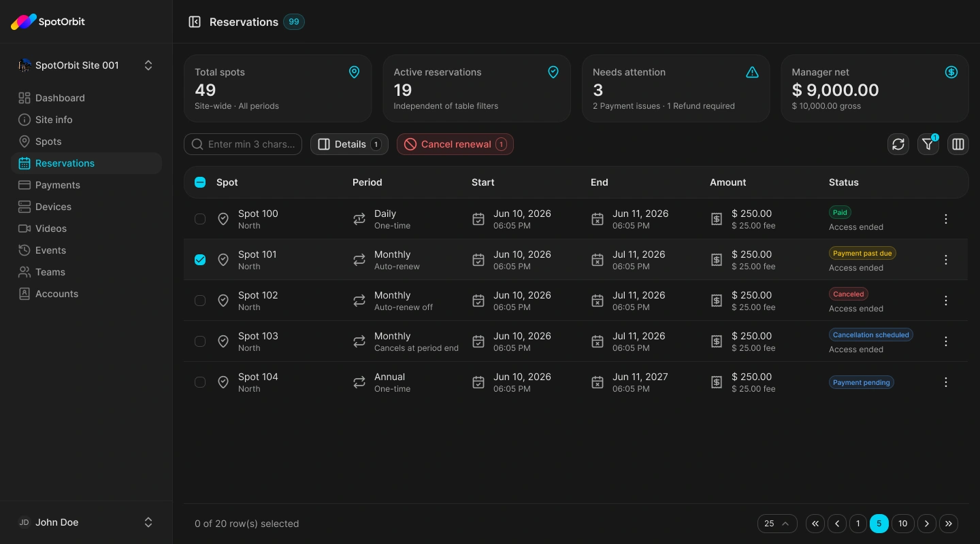
Task: Click the Cancellation scheduled badge
Action: click(871, 335)
